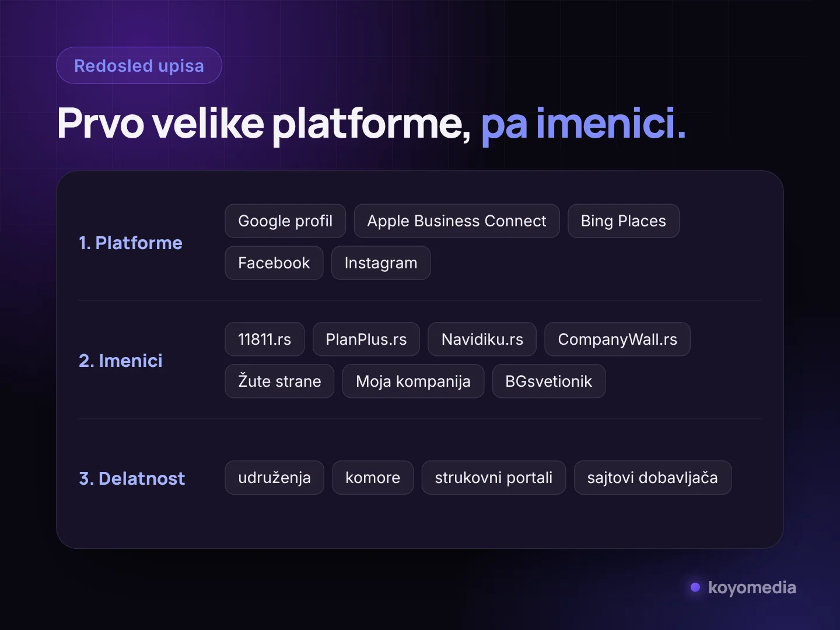Choose the BGsvetionik chip
The width and height of the screenshot is (840, 630).
coord(549,381)
